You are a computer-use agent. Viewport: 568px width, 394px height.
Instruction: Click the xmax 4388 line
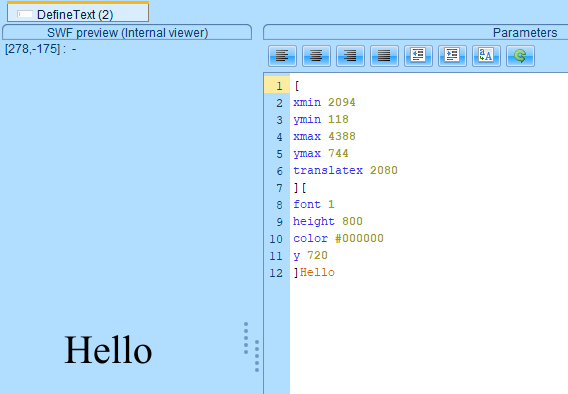pos(324,137)
